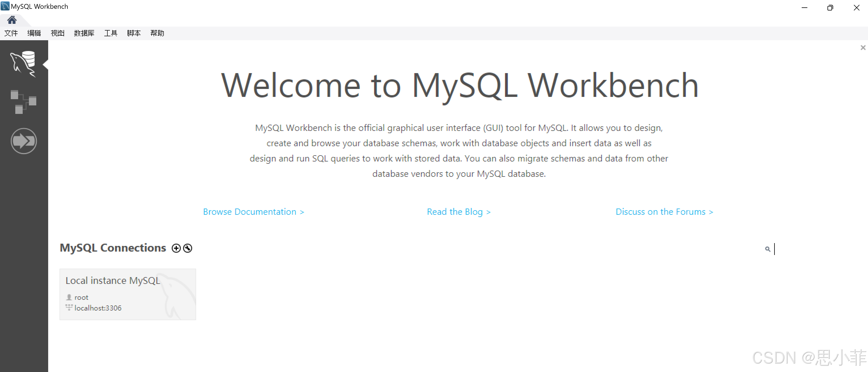Close the MySQL Workbench window
Screen dimensions: 868x372
tap(856, 7)
